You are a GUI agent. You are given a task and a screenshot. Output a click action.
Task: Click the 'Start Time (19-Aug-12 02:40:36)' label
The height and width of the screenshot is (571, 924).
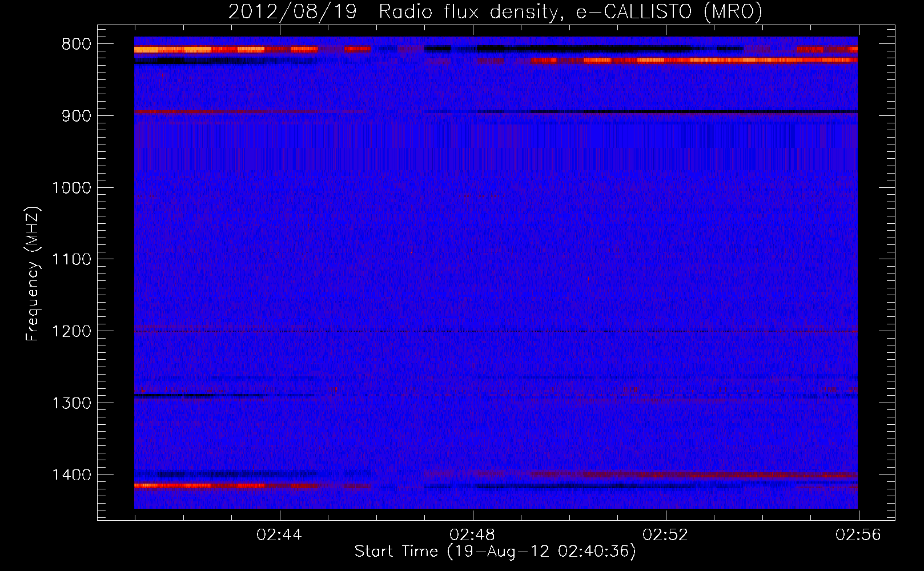coord(495,552)
